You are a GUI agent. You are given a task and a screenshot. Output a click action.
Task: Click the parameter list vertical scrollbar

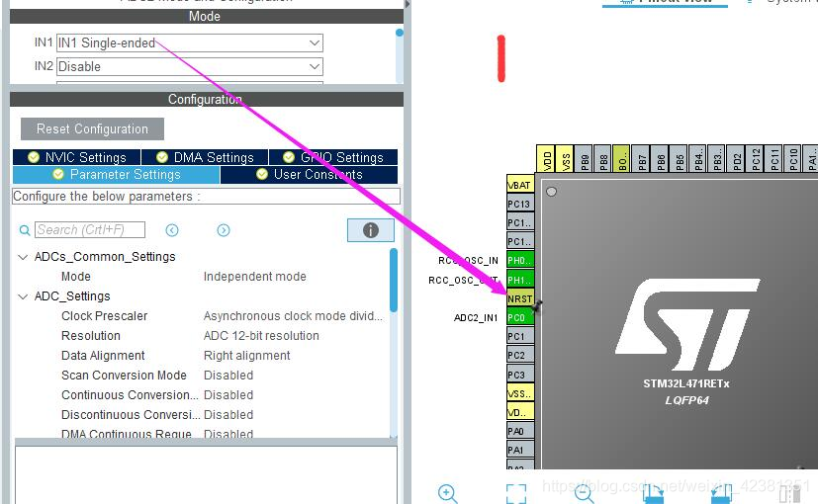tap(394, 280)
